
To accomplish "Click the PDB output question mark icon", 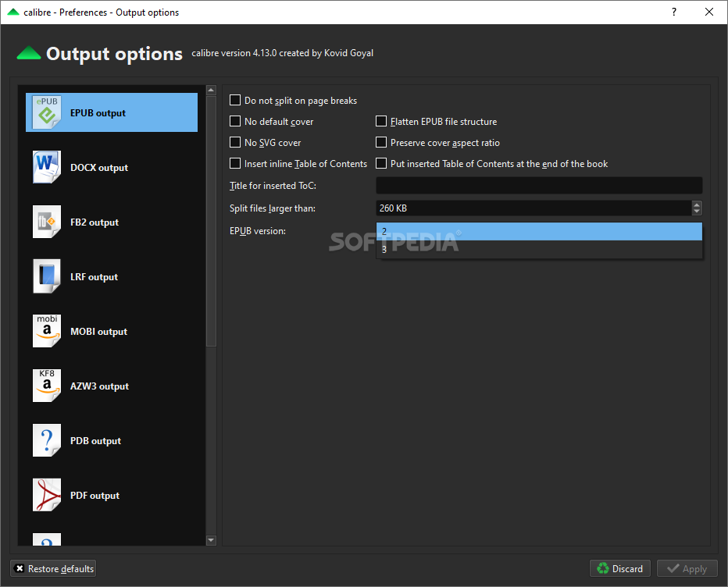I will (47, 440).
